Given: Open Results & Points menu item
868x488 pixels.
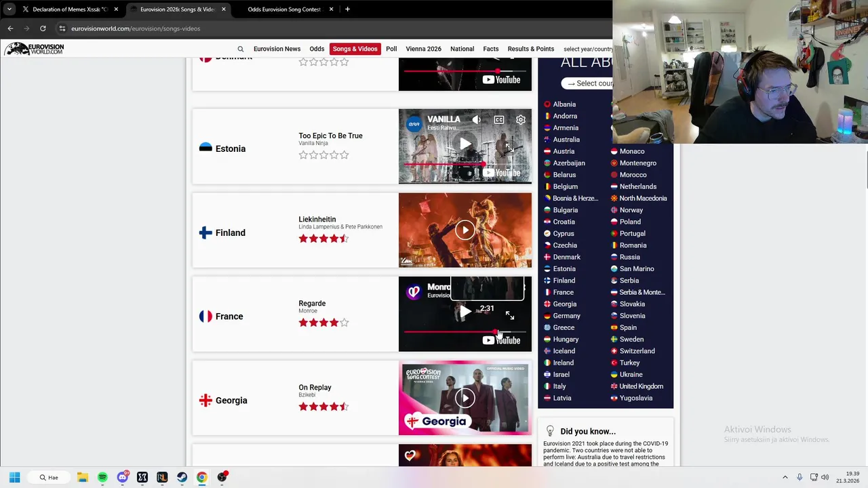Looking at the screenshot, I should pyautogui.click(x=531, y=49).
